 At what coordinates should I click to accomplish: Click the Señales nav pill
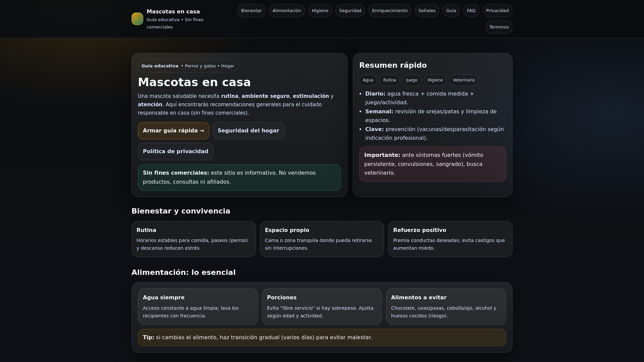(x=427, y=11)
